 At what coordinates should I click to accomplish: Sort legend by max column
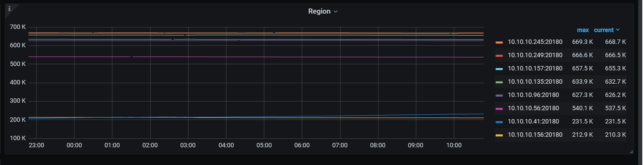tap(583, 30)
